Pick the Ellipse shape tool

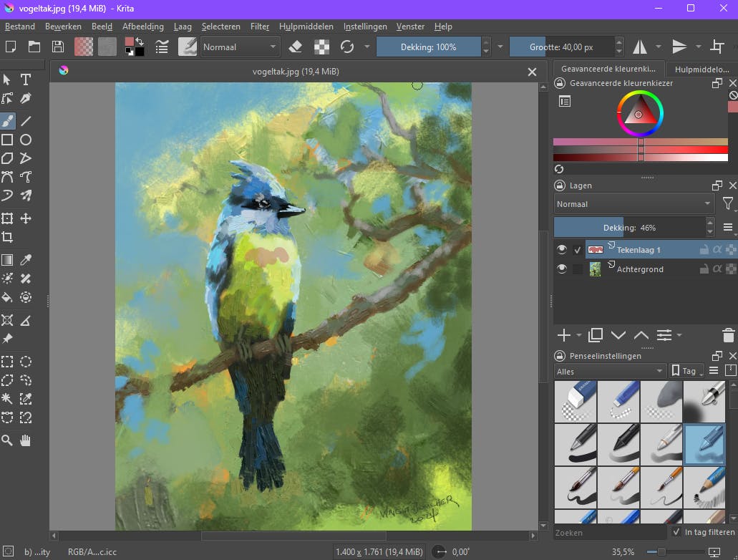click(26, 140)
